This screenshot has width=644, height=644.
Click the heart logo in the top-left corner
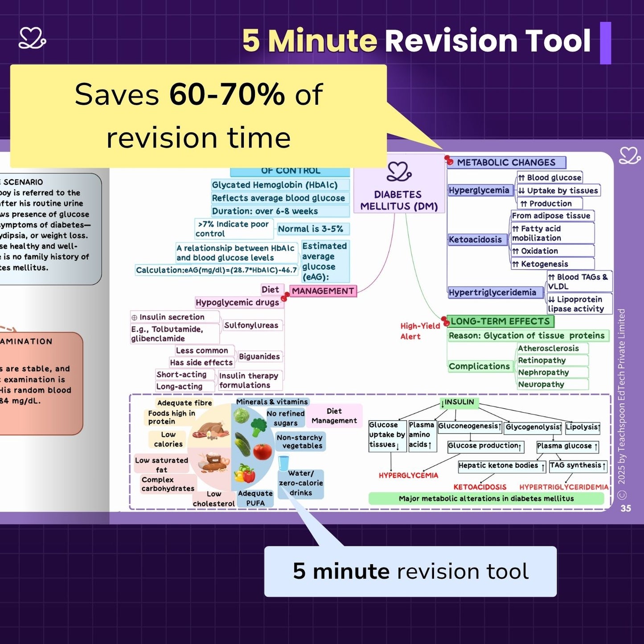[x=32, y=38]
